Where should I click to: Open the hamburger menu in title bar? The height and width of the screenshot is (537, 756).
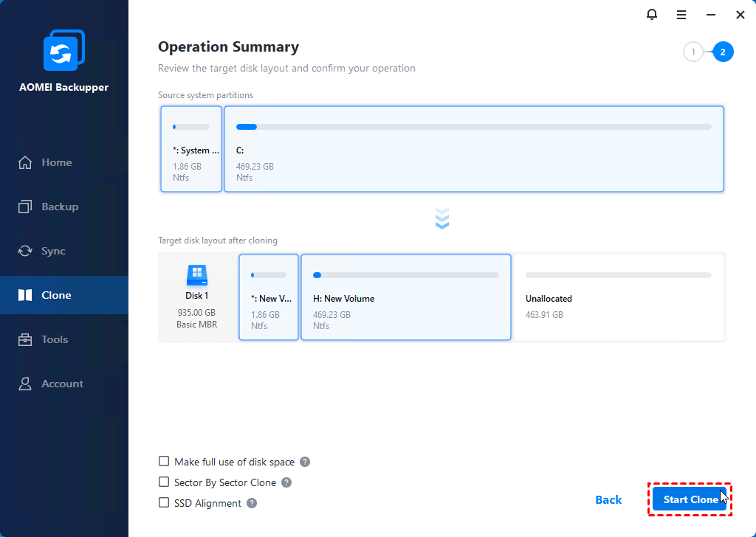(681, 14)
